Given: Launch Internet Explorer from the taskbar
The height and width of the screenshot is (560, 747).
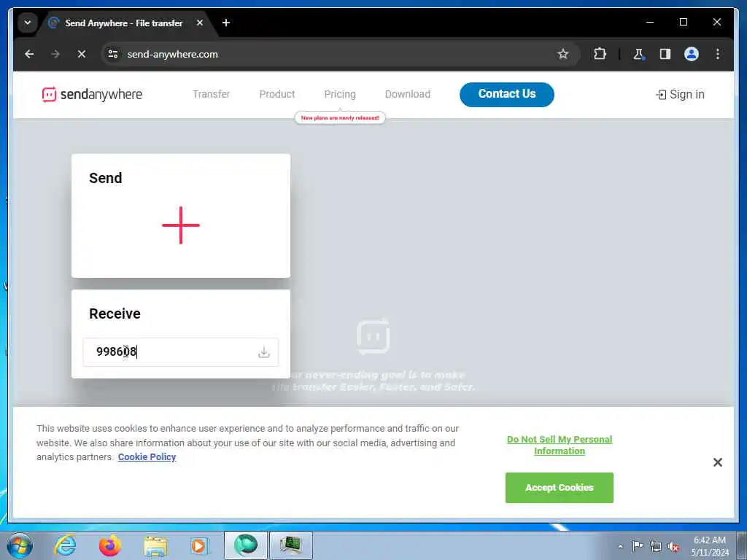Looking at the screenshot, I should [65, 545].
